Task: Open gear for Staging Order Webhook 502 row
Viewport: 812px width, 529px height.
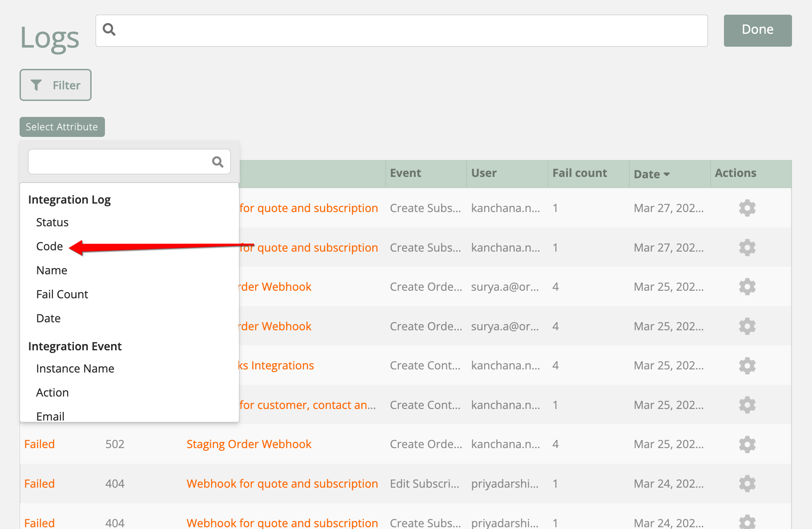Action: click(747, 444)
